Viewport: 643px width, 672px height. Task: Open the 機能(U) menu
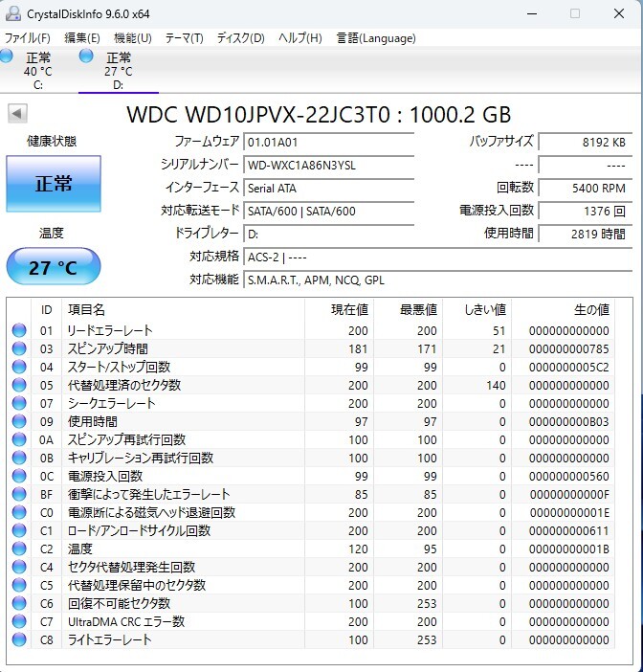(133, 38)
